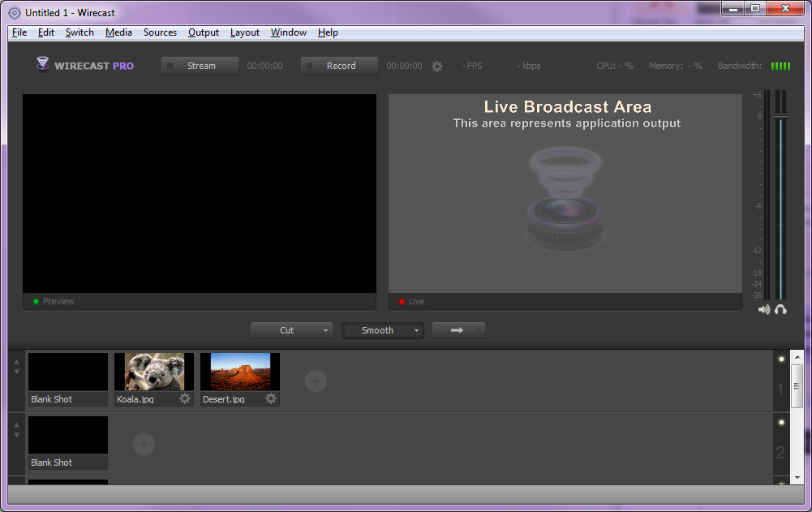
Task: Toggle layer 1 visibility dot
Action: [x=781, y=359]
